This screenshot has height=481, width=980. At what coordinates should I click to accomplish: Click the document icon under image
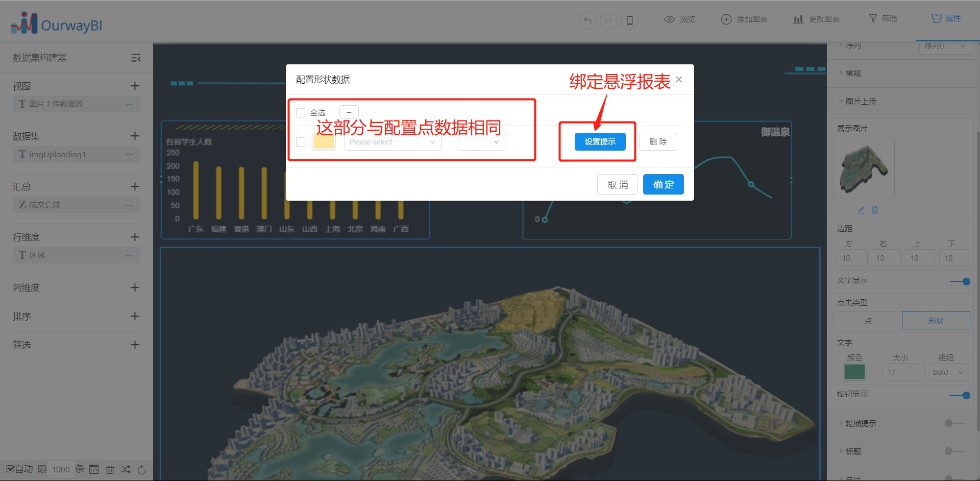[875, 209]
